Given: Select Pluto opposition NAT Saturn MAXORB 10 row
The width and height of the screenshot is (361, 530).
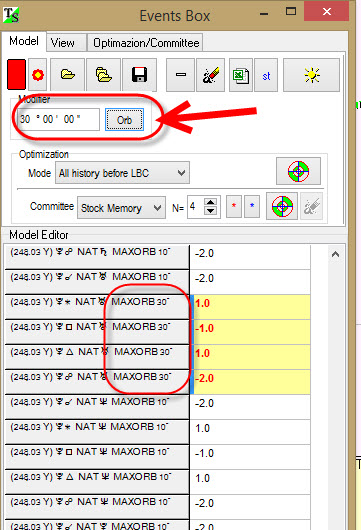Looking at the screenshot, I should click(97, 257).
